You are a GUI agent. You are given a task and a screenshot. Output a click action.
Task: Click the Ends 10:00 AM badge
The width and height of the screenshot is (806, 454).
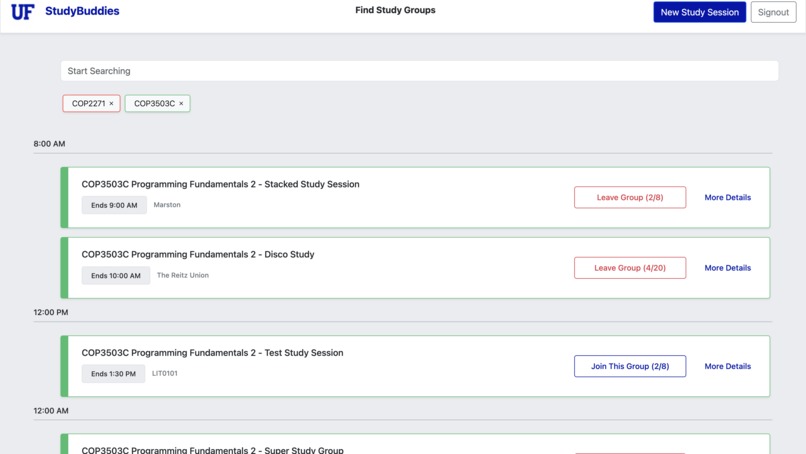(x=116, y=275)
